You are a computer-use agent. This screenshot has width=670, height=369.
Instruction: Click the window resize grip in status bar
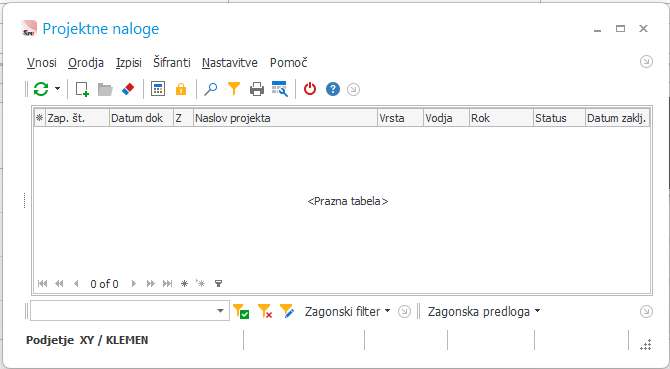(646, 345)
